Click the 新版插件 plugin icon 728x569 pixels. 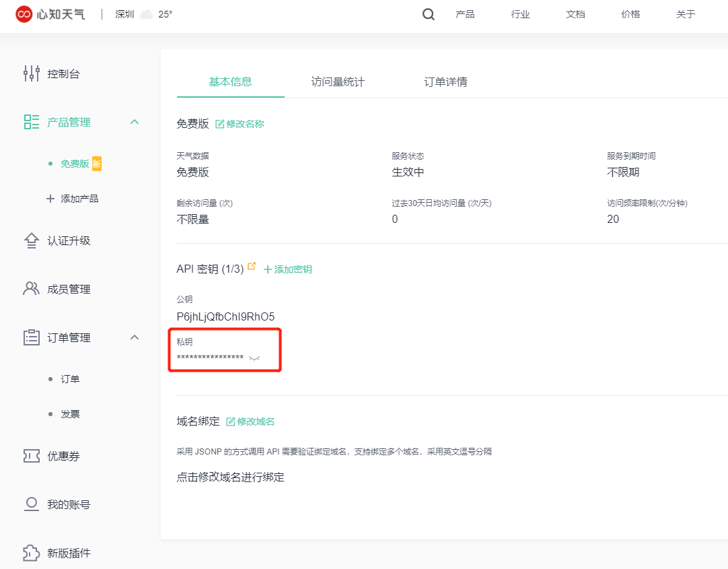(x=31, y=552)
